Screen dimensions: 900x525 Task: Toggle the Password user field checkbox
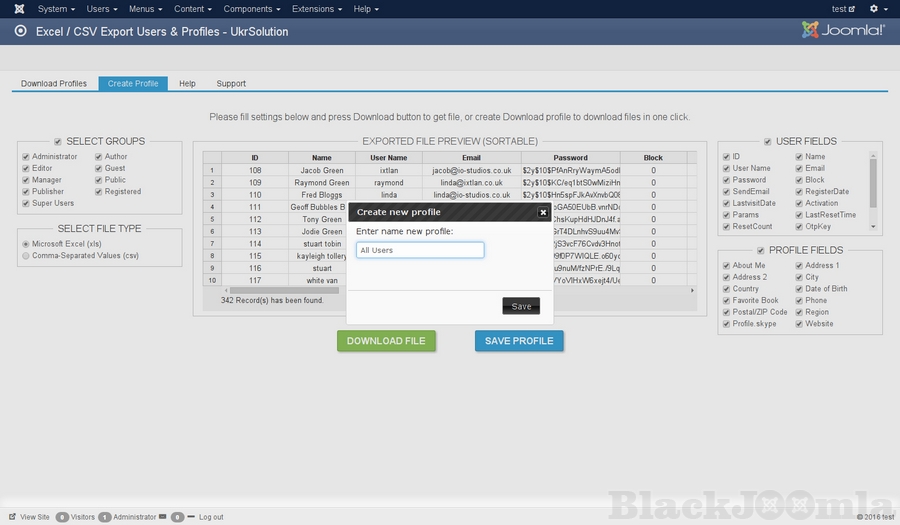coord(726,180)
